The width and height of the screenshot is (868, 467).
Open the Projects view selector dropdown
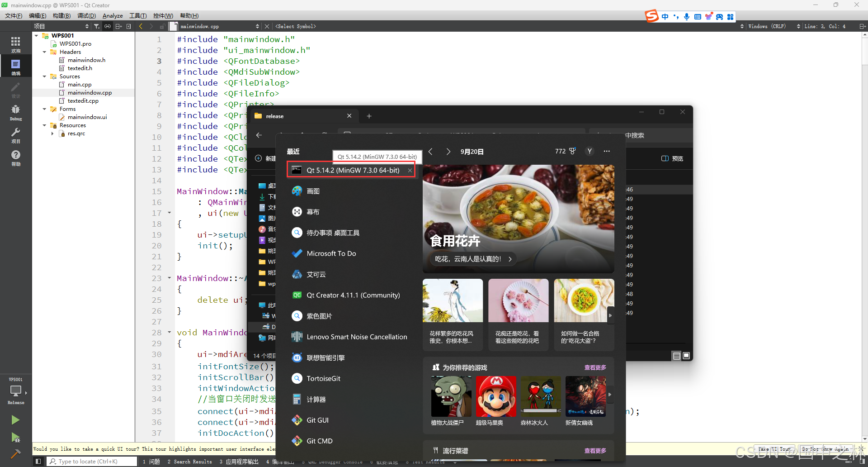tap(62, 26)
